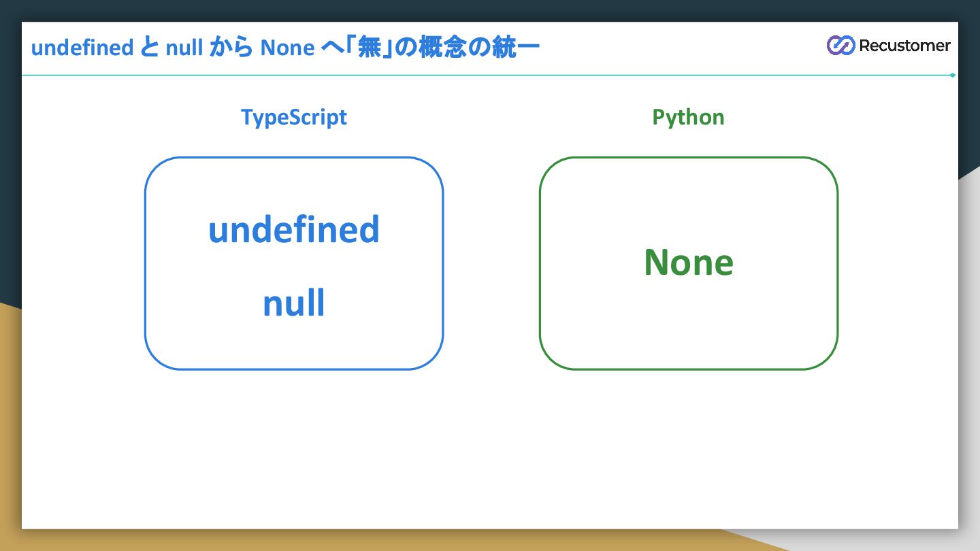Select the word None in the green box

tap(689, 262)
